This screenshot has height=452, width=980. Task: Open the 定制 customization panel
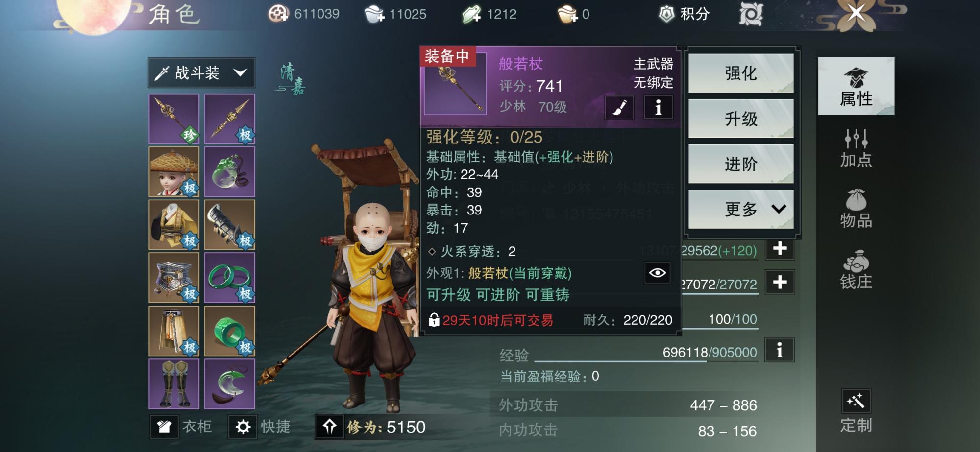(856, 412)
